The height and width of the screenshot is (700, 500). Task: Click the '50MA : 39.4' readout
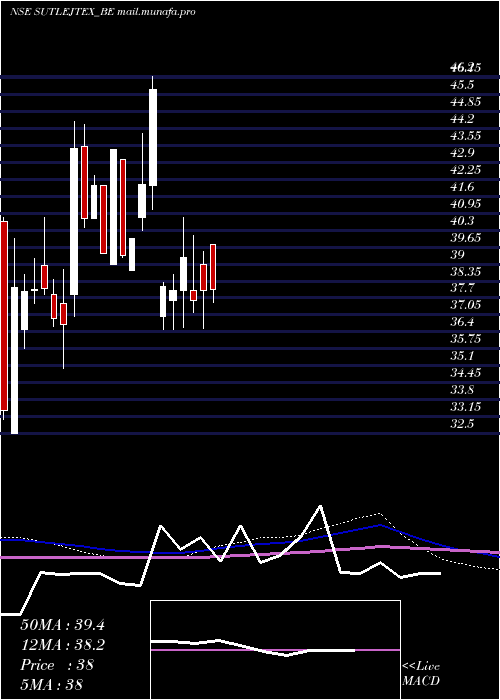(x=62, y=625)
